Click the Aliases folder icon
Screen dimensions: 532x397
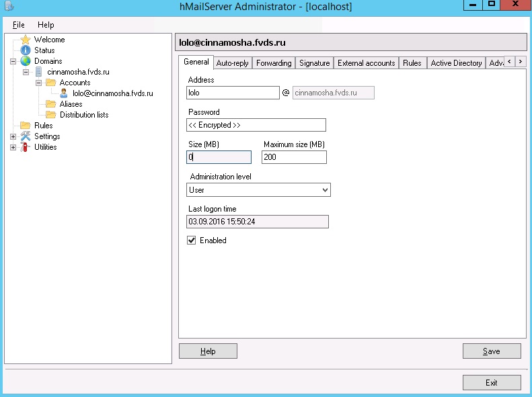click(x=51, y=104)
